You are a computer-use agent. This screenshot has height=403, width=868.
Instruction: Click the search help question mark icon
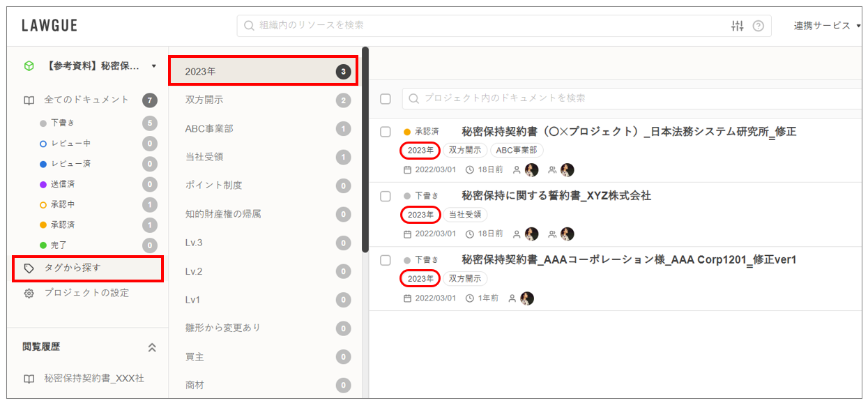(758, 26)
